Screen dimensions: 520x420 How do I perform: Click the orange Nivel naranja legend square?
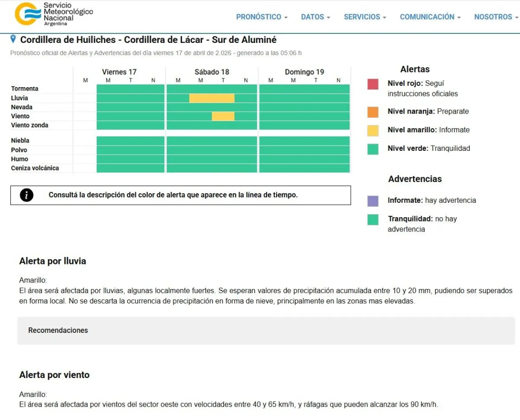coord(373,112)
